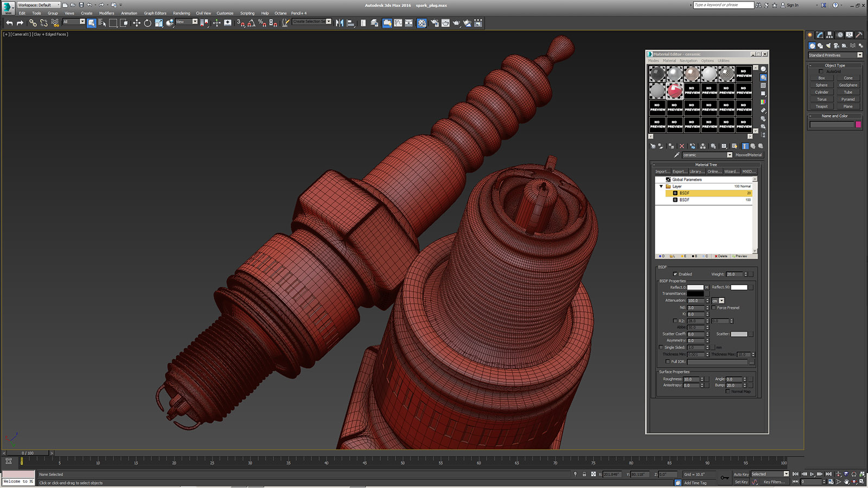Tick the Normal Map checkbox
Screen dimensions: 868x488
[727, 391]
